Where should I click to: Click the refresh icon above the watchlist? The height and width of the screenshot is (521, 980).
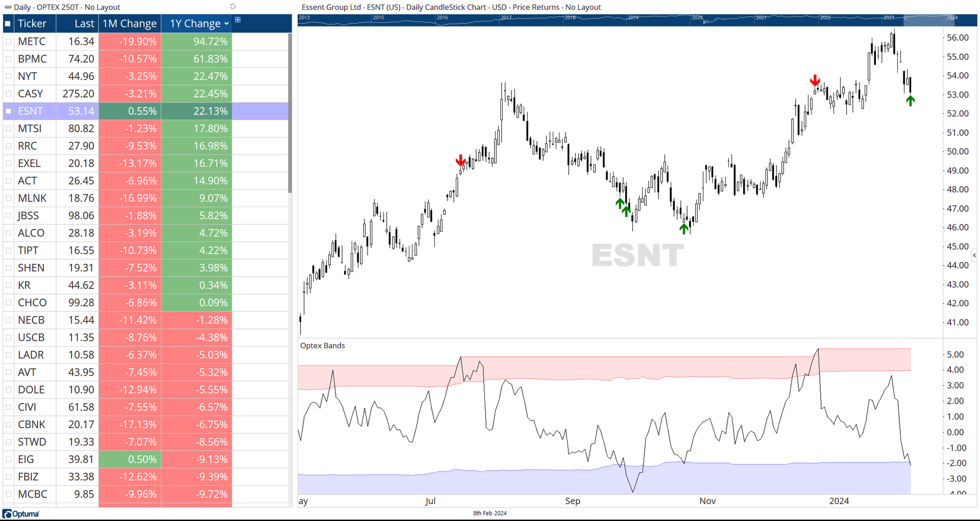(233, 7)
